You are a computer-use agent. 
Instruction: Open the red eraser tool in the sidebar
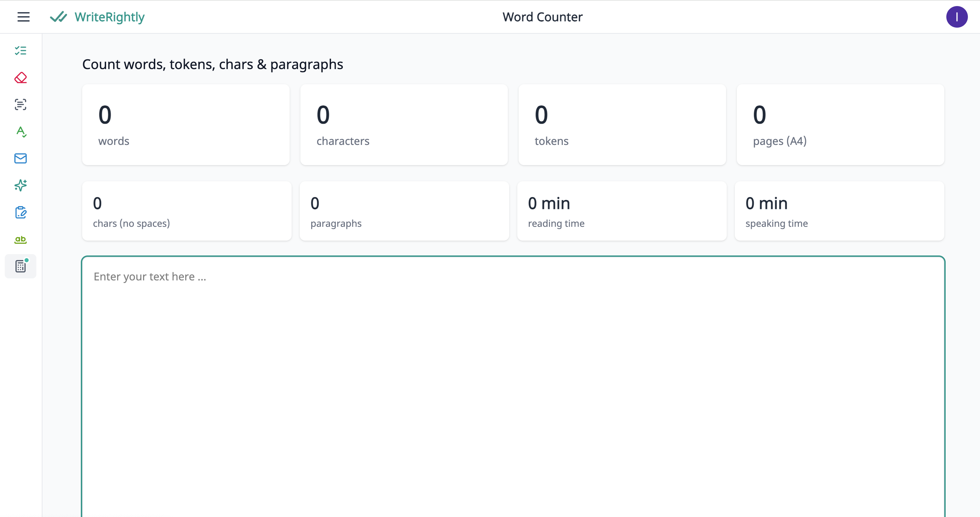point(21,78)
